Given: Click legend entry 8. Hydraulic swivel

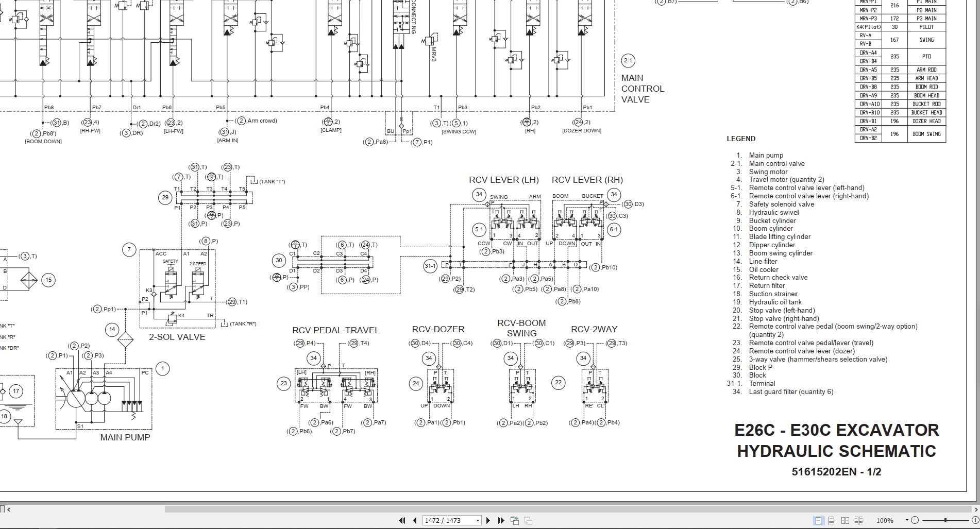Looking at the screenshot, I should 767,212.
